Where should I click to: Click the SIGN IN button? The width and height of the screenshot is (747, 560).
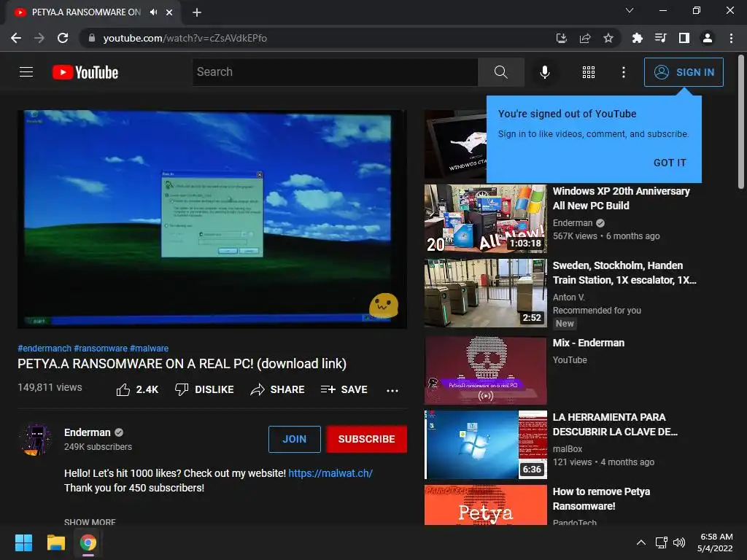tap(684, 72)
